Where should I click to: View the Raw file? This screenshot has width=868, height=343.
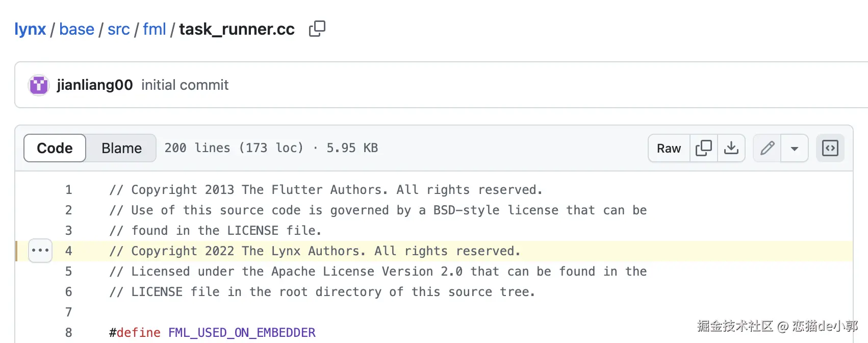coord(669,148)
